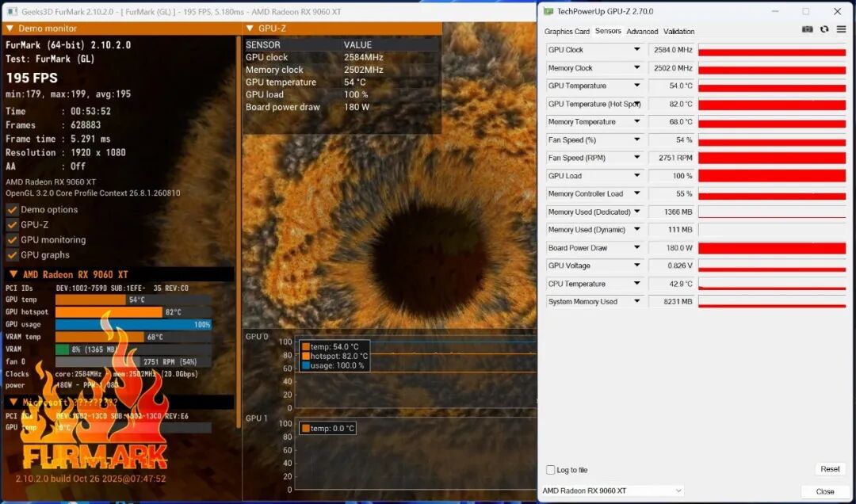
Task: Collapse the Microsoft adapter section
Action: click(13, 403)
